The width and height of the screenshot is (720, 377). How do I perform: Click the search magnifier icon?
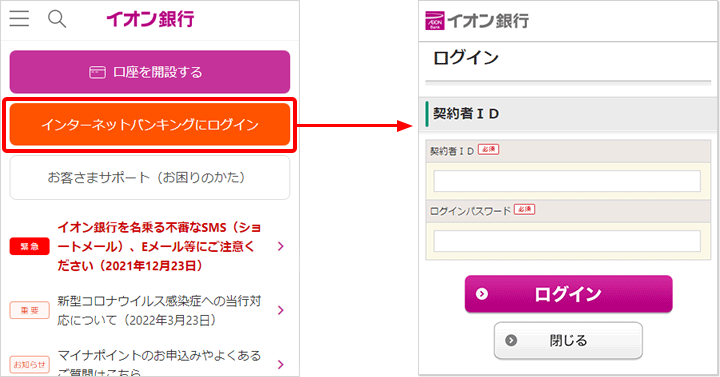pyautogui.click(x=57, y=19)
